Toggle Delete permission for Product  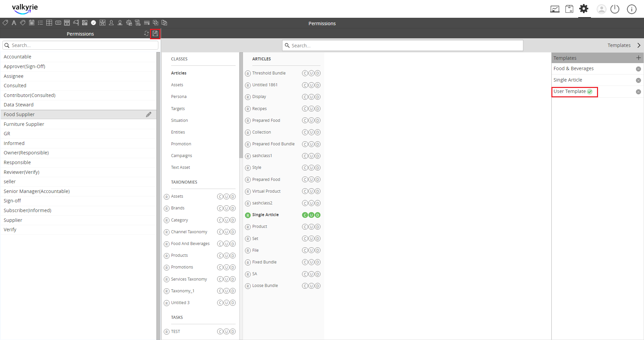pos(317,227)
